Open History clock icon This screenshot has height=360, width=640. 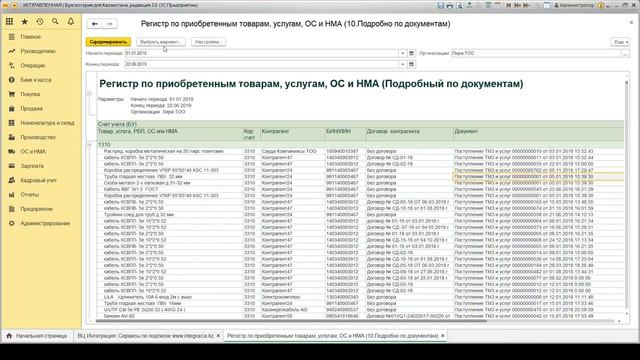(x=40, y=22)
